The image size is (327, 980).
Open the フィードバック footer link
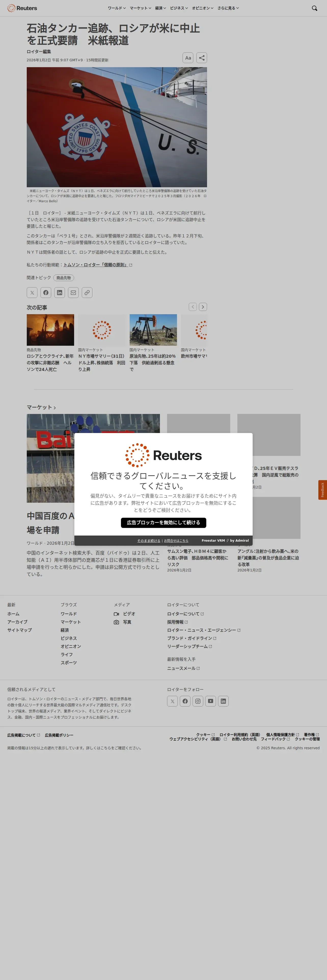(x=275, y=739)
